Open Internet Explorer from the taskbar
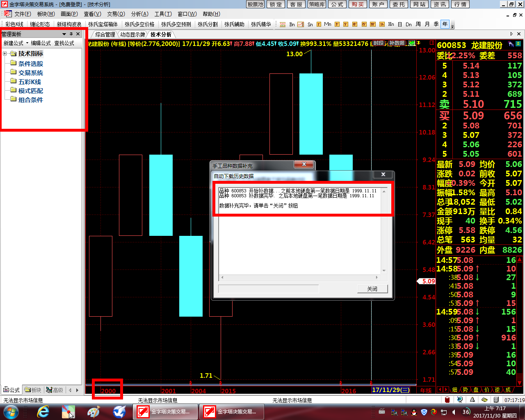The width and height of the screenshot is (525, 420). tap(43, 412)
